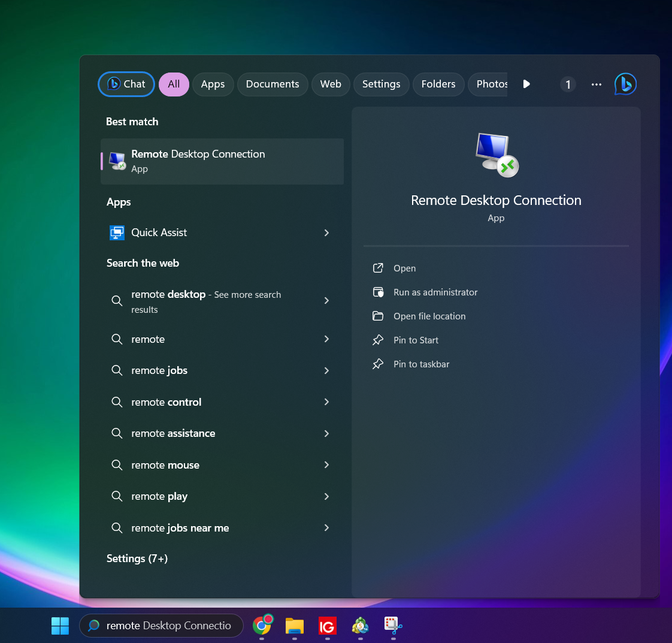The width and height of the screenshot is (672, 643).
Task: Expand the 'remote control' suggestion chevron
Action: click(326, 402)
